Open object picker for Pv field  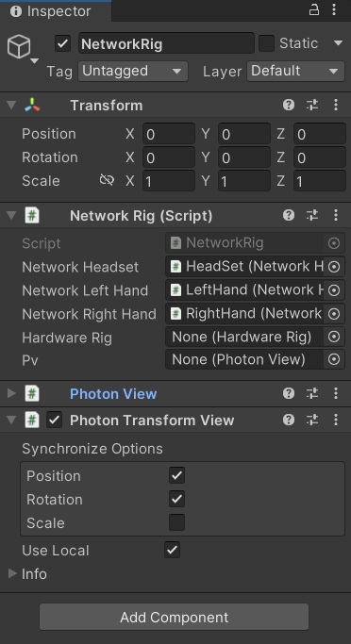pyautogui.click(x=334, y=360)
